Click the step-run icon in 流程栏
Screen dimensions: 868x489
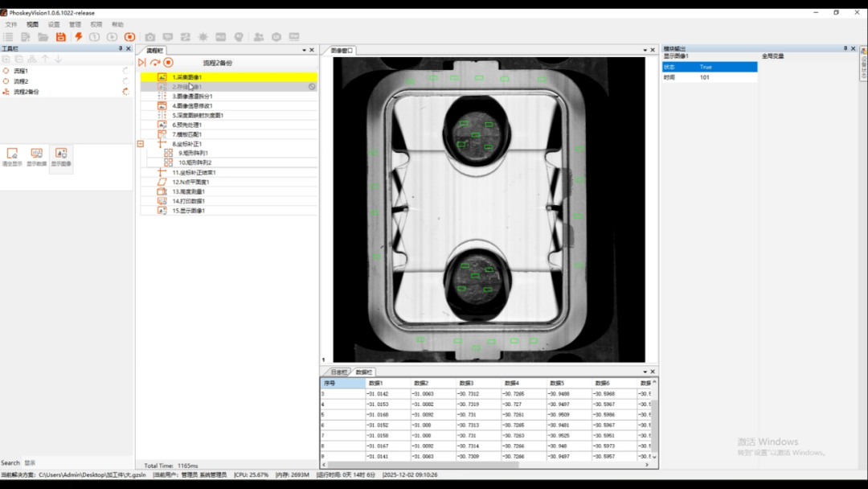coord(141,63)
